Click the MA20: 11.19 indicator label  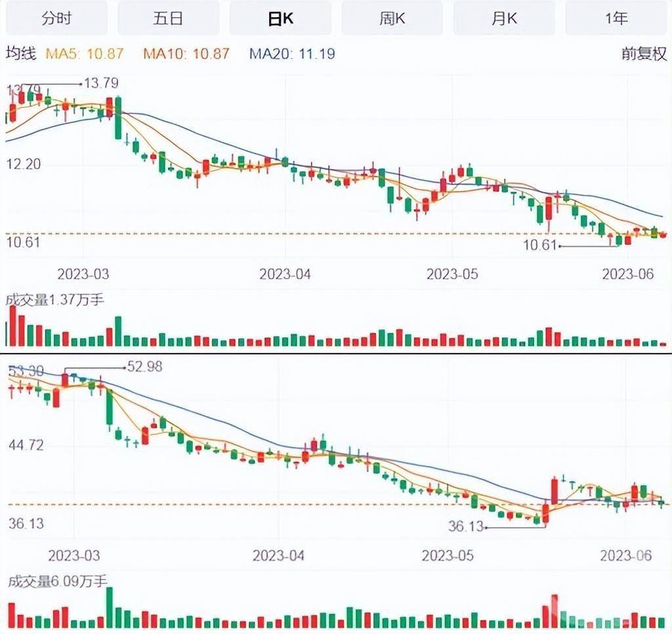291,54
